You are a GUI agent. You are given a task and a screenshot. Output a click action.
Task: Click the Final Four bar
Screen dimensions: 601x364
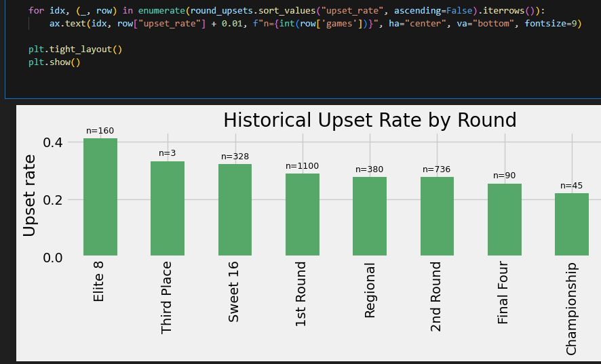pos(505,220)
